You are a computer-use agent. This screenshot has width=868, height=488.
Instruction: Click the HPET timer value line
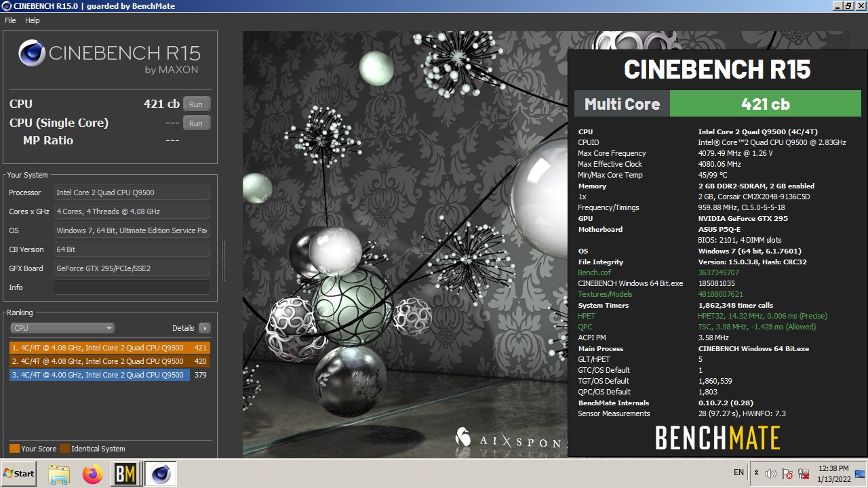(763, 316)
